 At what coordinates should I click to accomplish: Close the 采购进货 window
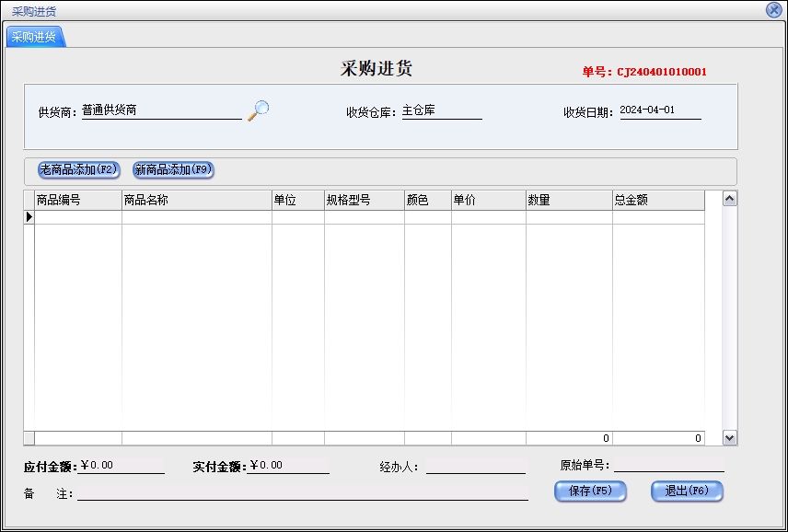(773, 9)
